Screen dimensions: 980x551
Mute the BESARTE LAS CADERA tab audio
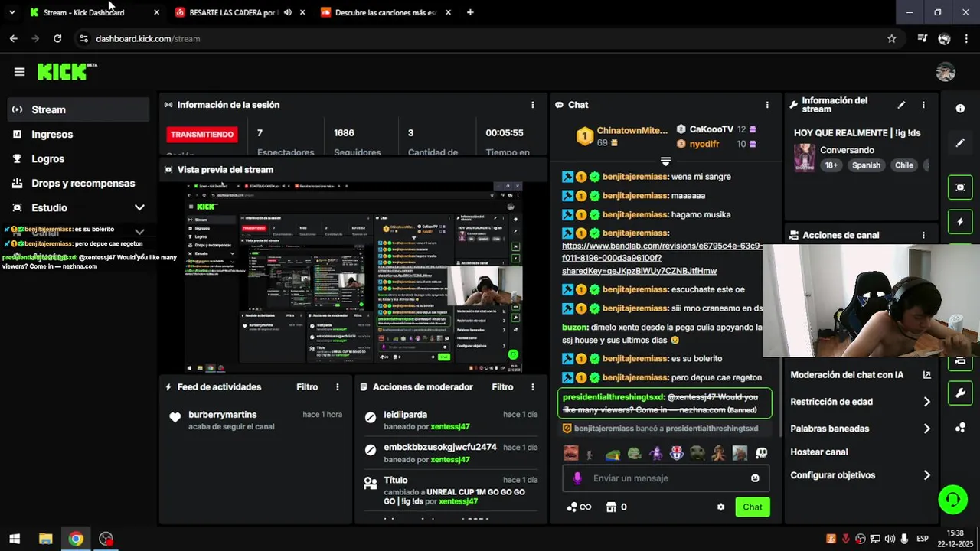point(287,12)
